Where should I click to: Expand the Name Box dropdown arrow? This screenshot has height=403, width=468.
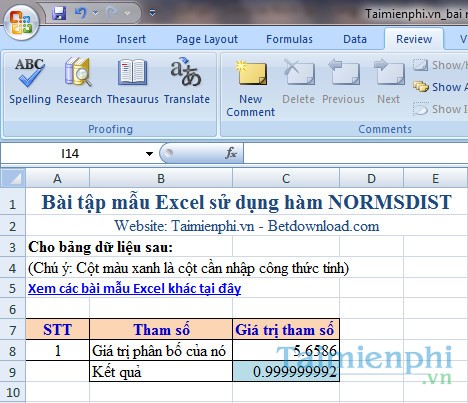click(x=149, y=154)
